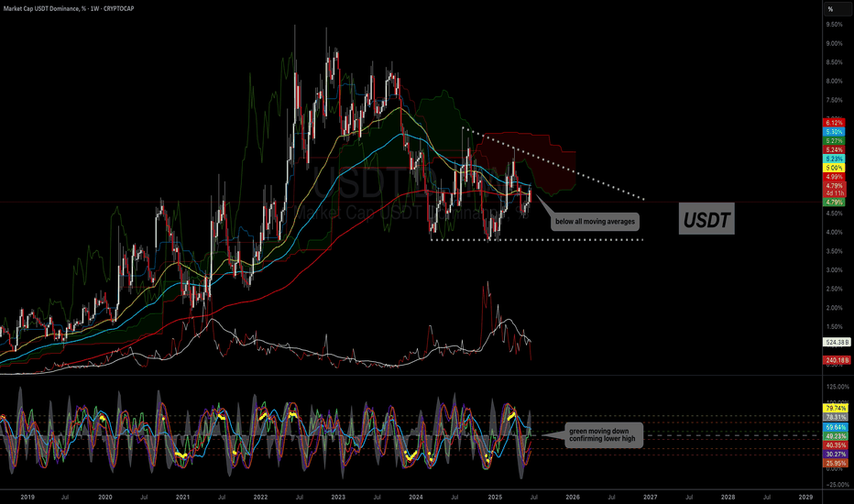Click the 2019 label on time axis

pyautogui.click(x=27, y=497)
